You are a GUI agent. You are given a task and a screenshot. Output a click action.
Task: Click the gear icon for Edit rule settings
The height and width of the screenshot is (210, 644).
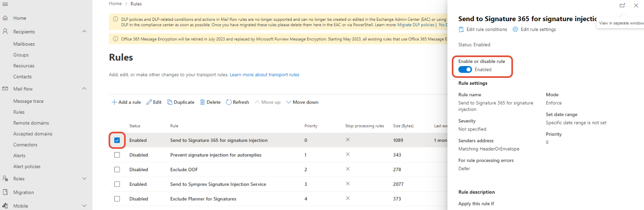(x=515, y=29)
